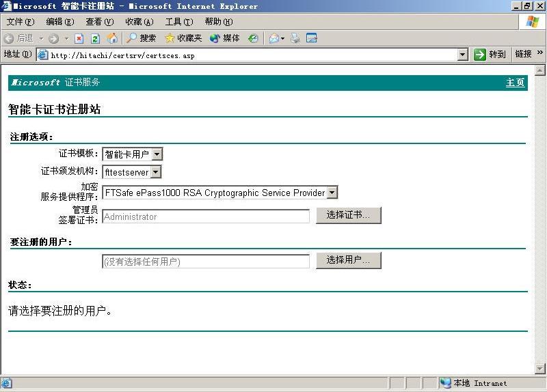
Task: Open the 工具 (Tools) menu
Action: [178, 22]
